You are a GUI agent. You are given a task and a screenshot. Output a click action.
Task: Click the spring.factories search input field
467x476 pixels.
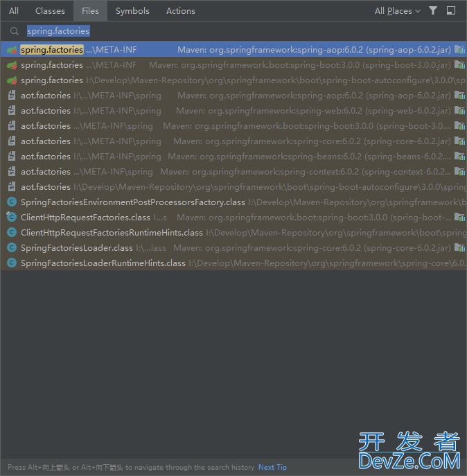233,31
